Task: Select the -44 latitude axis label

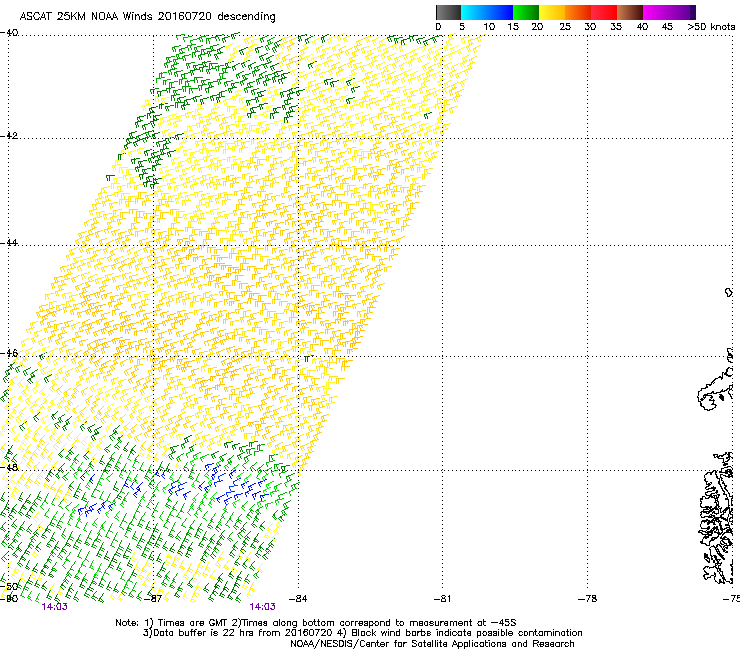Action: pyautogui.click(x=9, y=243)
